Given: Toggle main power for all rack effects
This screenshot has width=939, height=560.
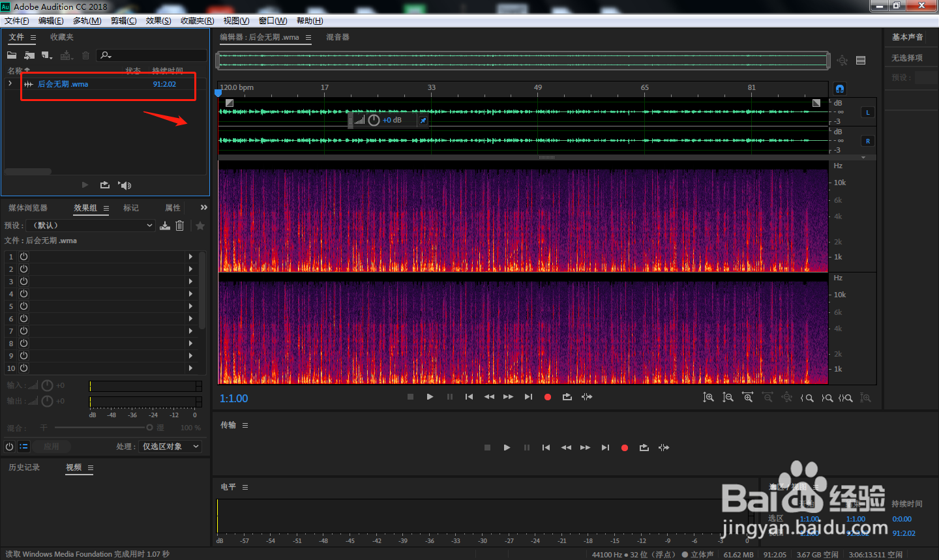Looking at the screenshot, I should (x=9, y=447).
